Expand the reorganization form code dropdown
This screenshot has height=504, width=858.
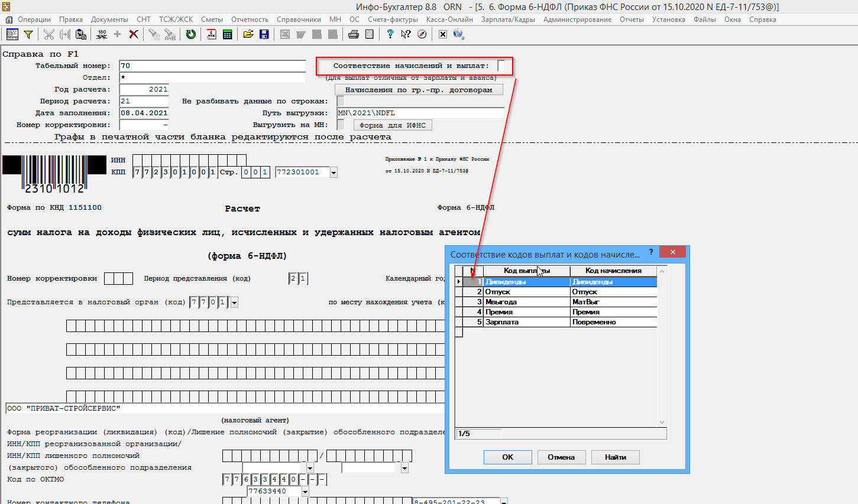coord(310,468)
